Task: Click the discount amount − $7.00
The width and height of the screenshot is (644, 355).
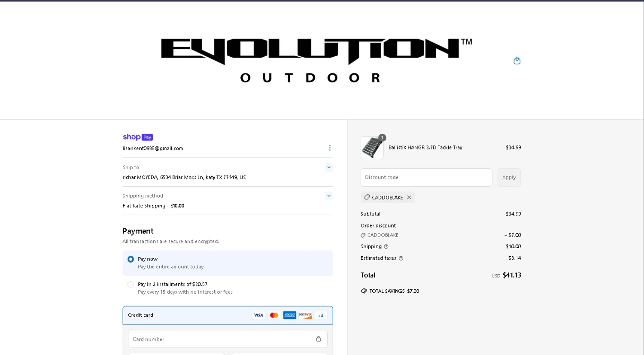Action: (513, 235)
